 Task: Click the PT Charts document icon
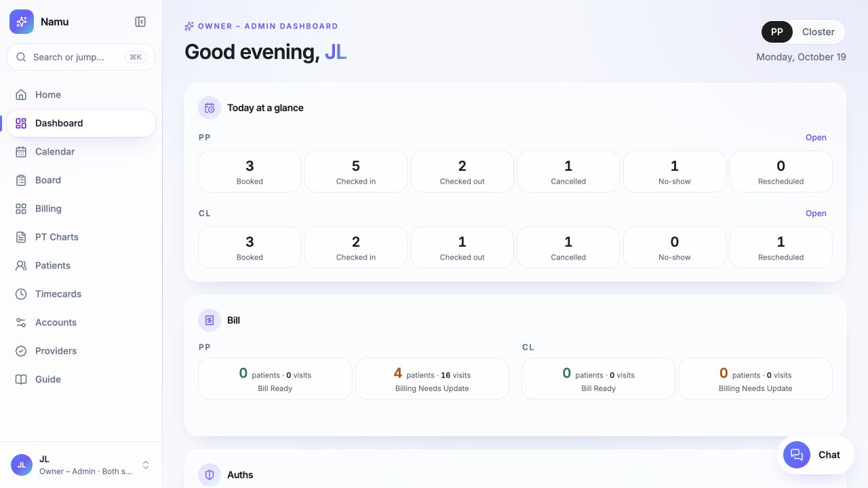[x=21, y=237]
